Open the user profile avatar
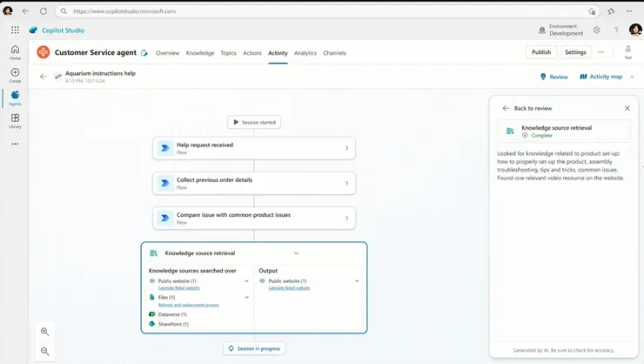Image resolution: width=644 pixels, height=364 pixels. click(x=635, y=30)
